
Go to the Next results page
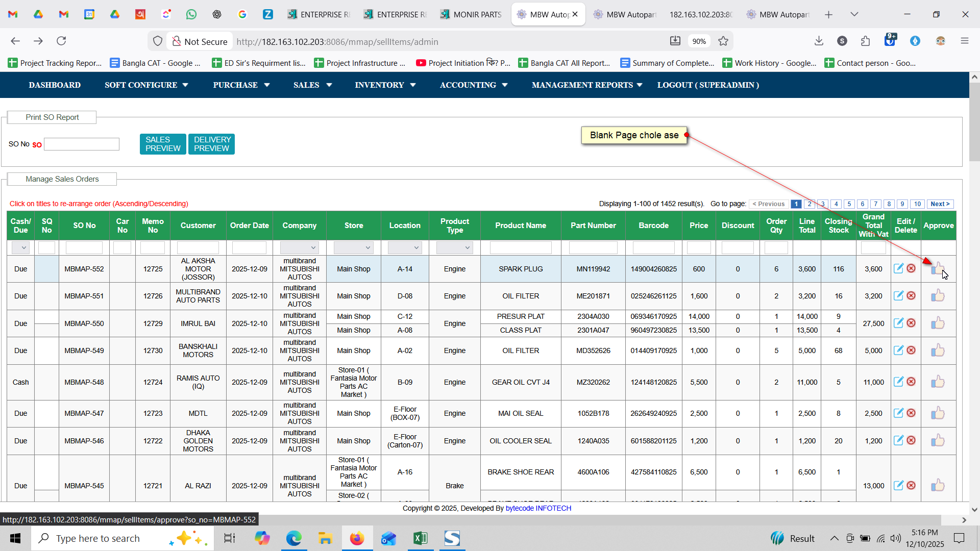[940, 204]
